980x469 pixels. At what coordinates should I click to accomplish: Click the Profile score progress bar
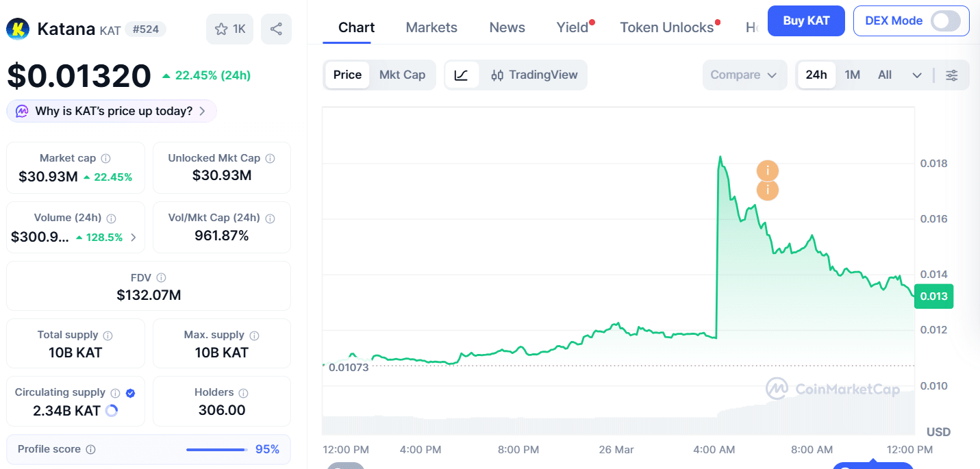coord(216,450)
